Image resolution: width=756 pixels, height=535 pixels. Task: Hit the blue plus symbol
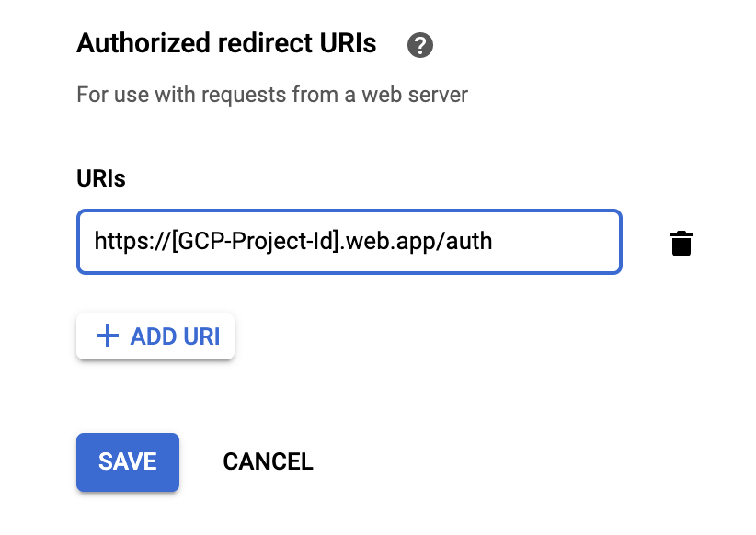click(x=108, y=336)
